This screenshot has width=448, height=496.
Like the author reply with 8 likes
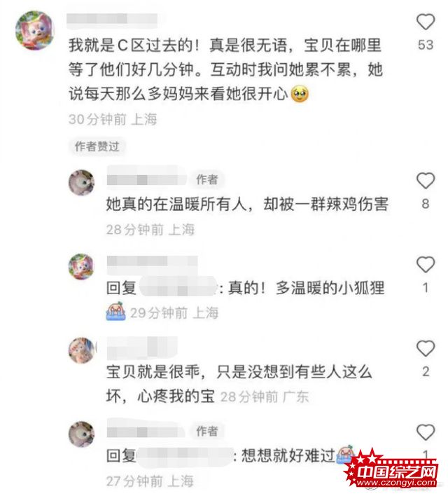point(425,181)
